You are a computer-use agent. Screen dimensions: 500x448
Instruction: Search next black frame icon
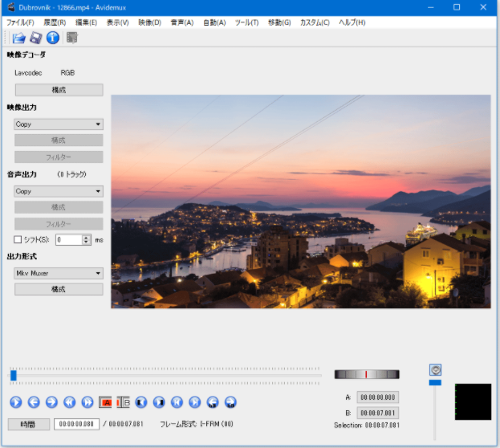tap(159, 402)
